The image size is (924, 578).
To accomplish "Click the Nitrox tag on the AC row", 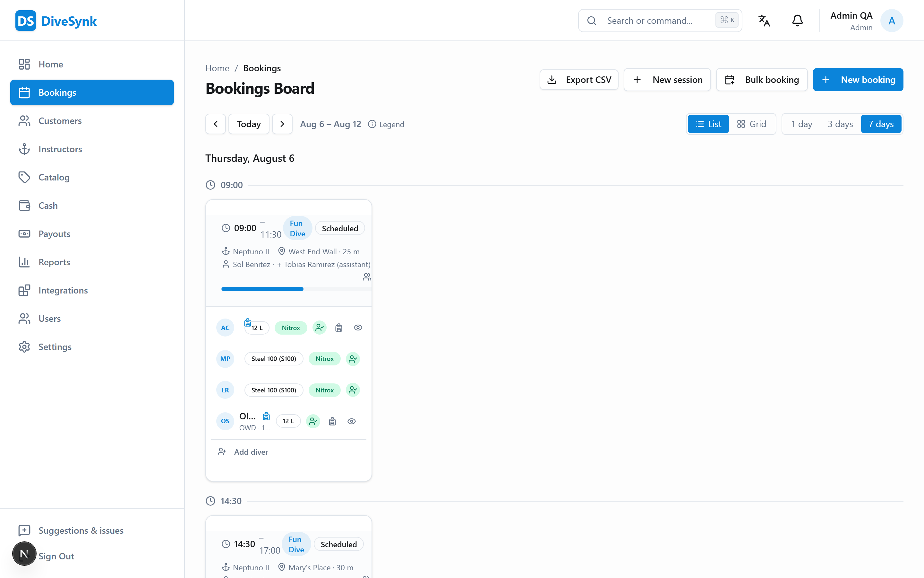I will pyautogui.click(x=291, y=328).
